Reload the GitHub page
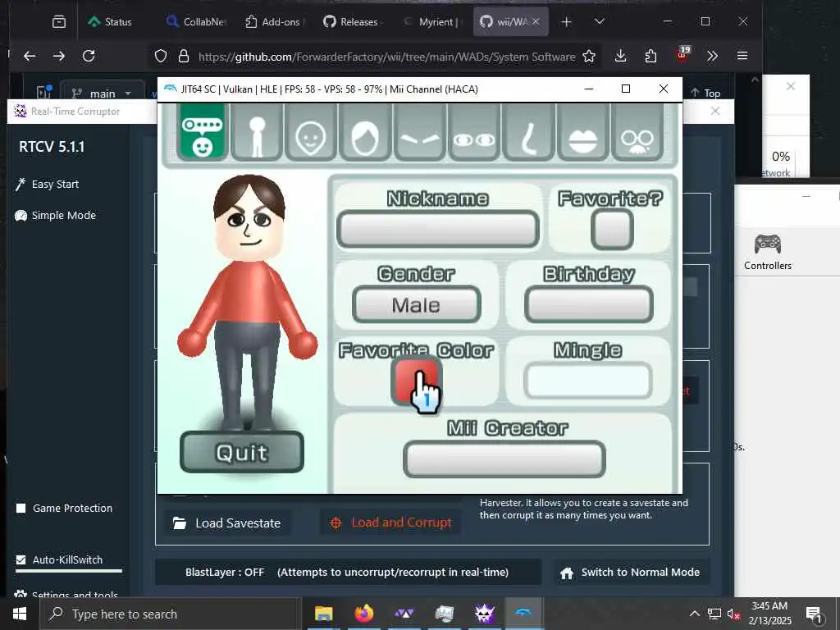 point(89,56)
